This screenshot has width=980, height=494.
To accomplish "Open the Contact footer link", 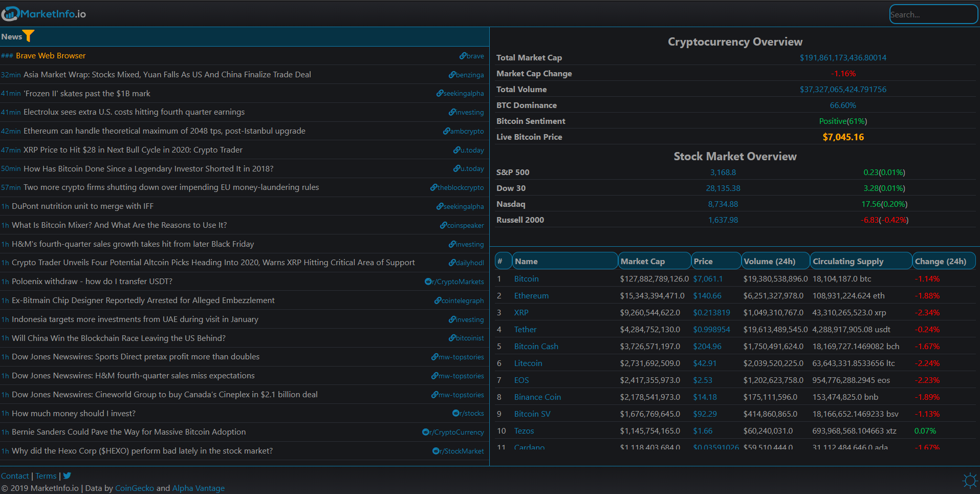I will coord(15,476).
